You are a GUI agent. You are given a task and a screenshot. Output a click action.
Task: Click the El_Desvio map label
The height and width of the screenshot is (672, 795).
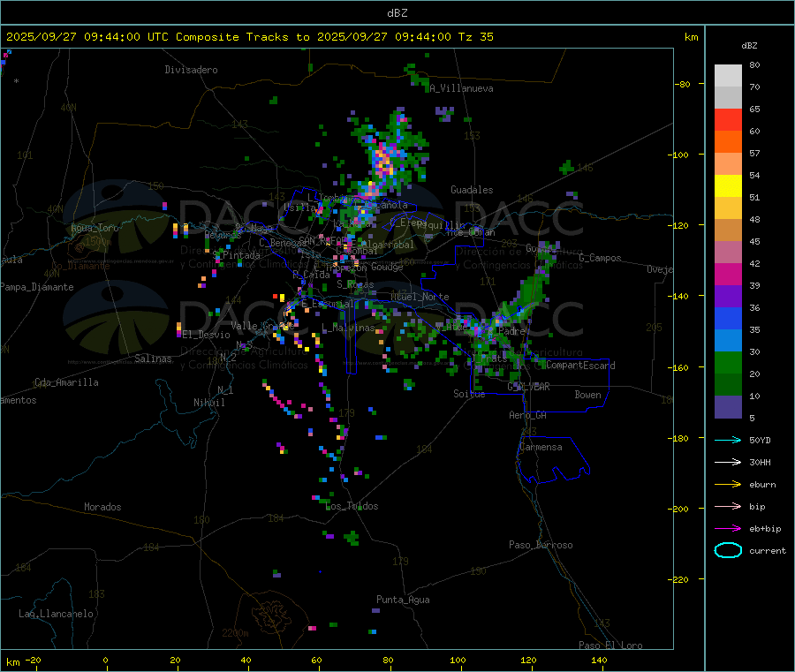pos(206,335)
